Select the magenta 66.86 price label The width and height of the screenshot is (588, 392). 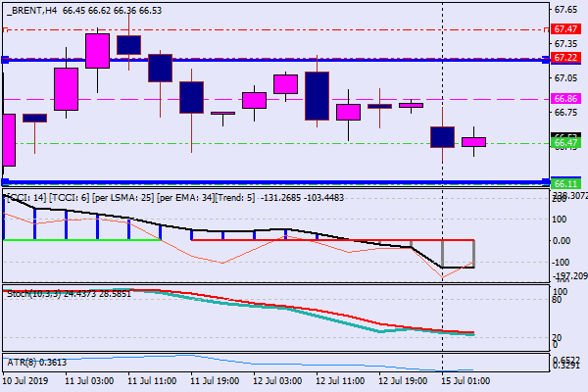(x=565, y=99)
